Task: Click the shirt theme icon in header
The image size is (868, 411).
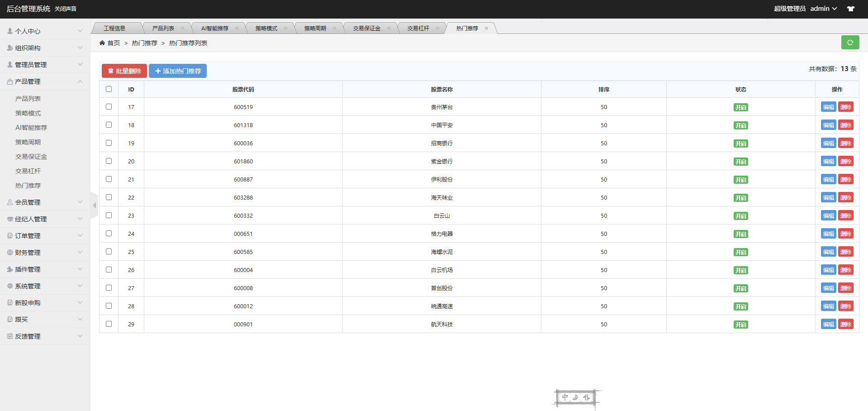Action: pos(851,9)
